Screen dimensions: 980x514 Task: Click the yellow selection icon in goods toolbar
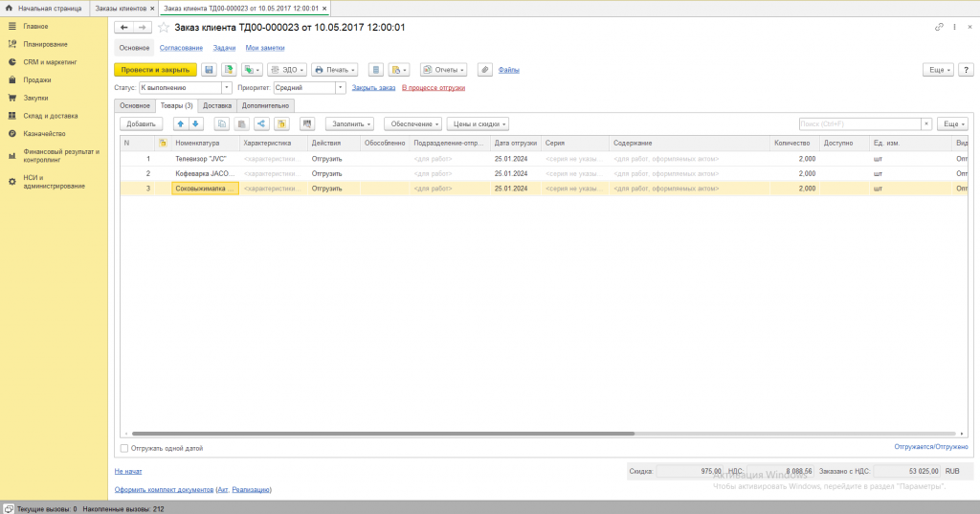282,123
